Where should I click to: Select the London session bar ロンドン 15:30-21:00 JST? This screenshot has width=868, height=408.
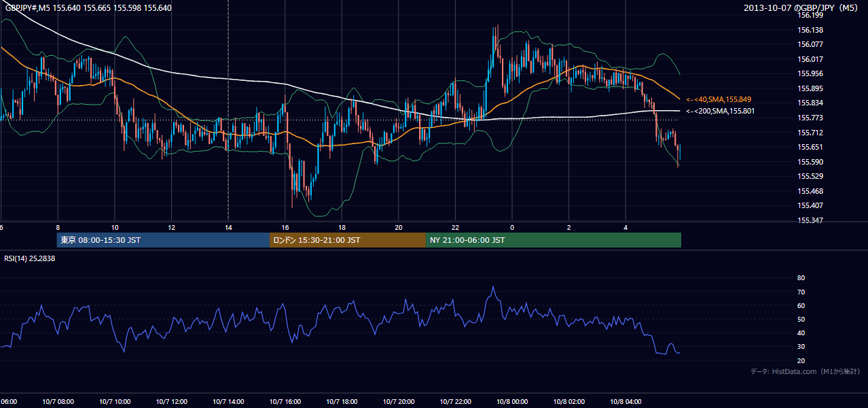(x=348, y=240)
